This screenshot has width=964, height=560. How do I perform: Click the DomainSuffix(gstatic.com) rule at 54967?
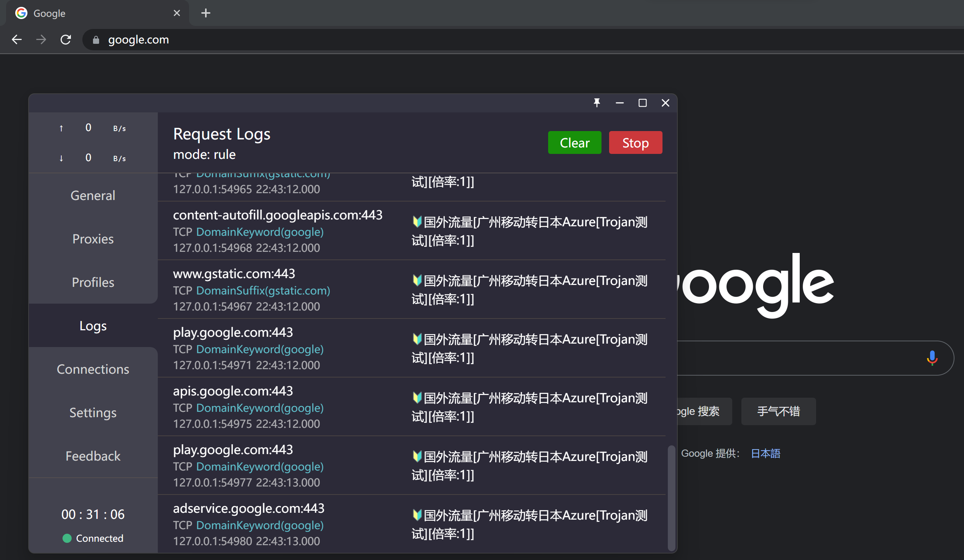click(263, 291)
